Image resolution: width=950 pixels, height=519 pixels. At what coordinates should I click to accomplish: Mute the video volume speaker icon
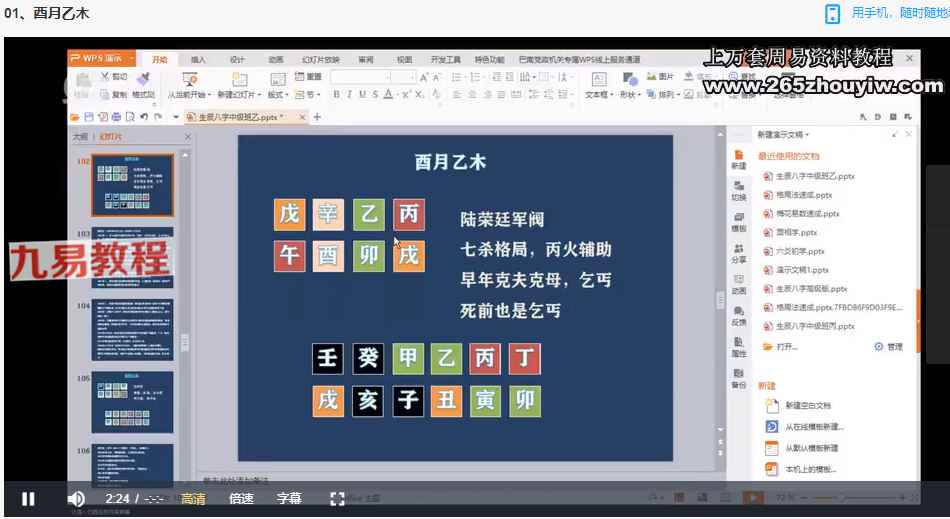coord(76,498)
